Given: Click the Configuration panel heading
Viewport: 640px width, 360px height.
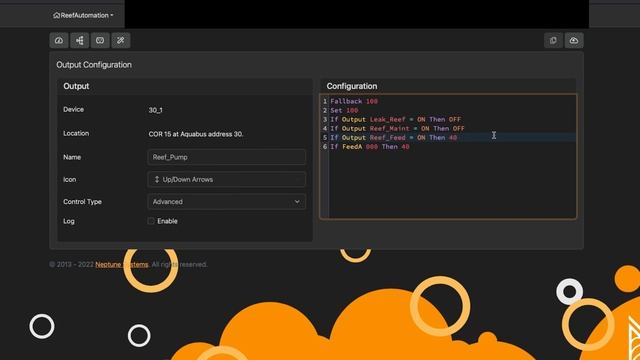Looking at the screenshot, I should click(352, 86).
